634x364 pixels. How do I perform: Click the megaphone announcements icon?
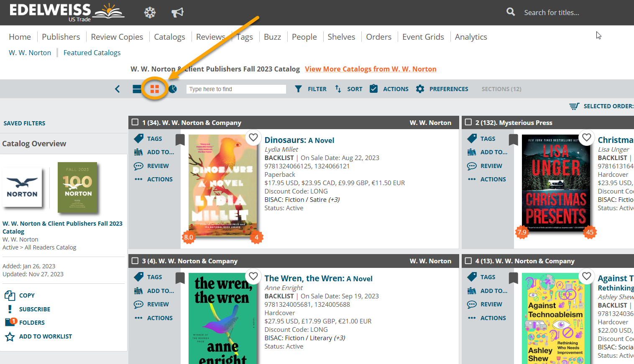[x=177, y=13]
